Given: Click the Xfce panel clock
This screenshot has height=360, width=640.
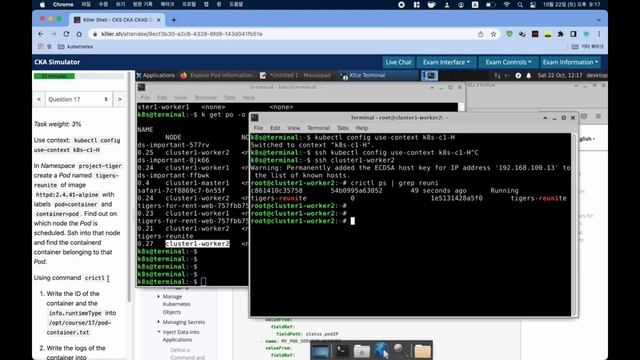Looking at the screenshot, I should pos(560,75).
